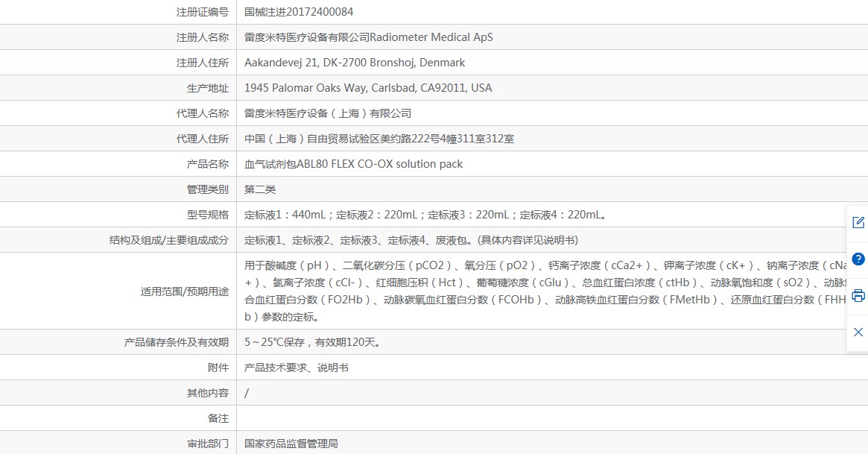Select the intended use paragraph starting 用于酸碱度
This screenshot has width=868, height=454.
click(545, 291)
